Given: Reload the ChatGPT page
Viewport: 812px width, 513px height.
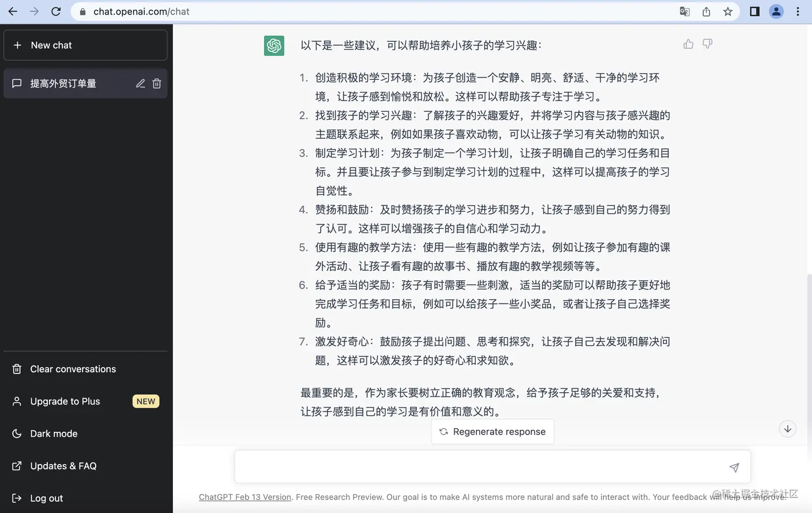Looking at the screenshot, I should coord(56,11).
